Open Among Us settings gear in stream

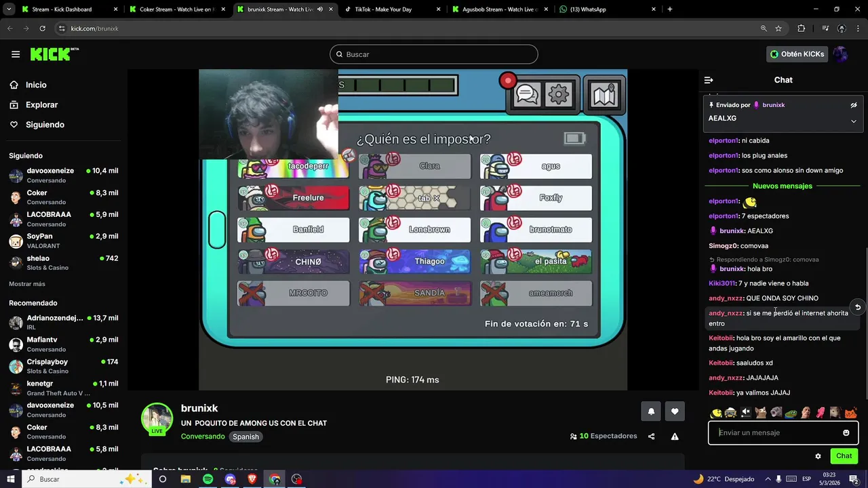pyautogui.click(x=559, y=95)
